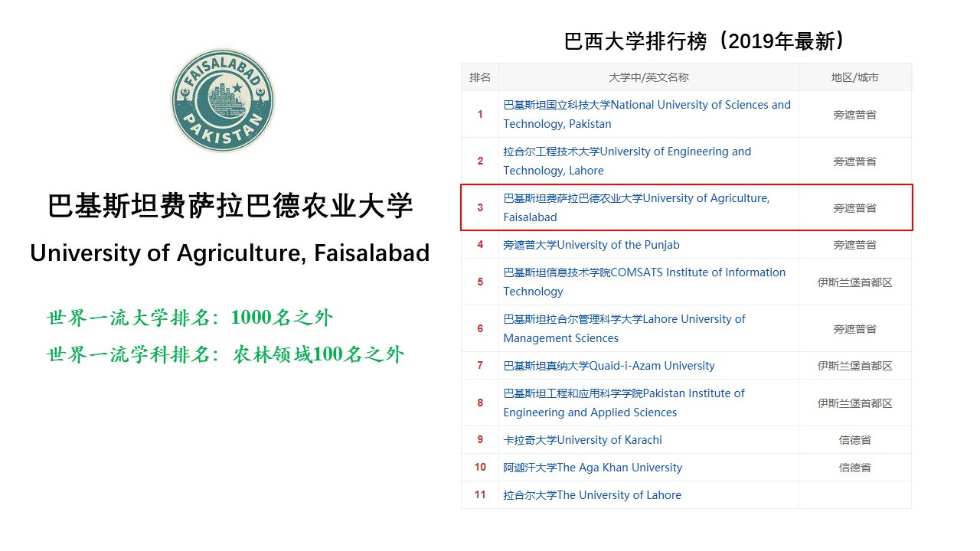Open Lahore University of Management Sciences link
Image resolution: width=980 pixels, height=551 pixels.
pyautogui.click(x=624, y=328)
